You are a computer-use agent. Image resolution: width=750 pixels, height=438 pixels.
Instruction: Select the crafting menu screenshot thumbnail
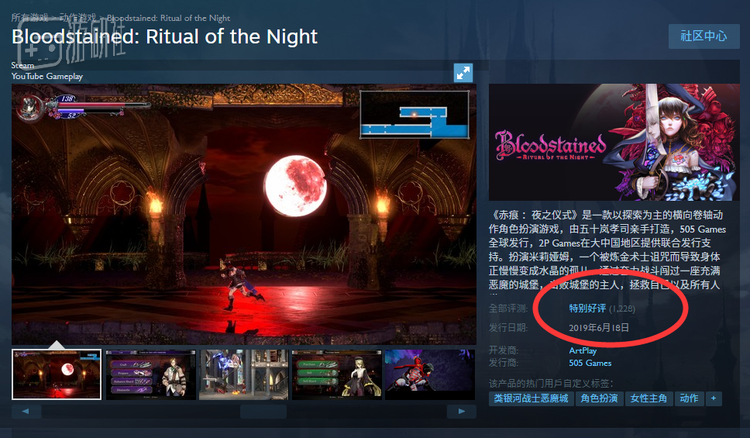[x=151, y=374]
